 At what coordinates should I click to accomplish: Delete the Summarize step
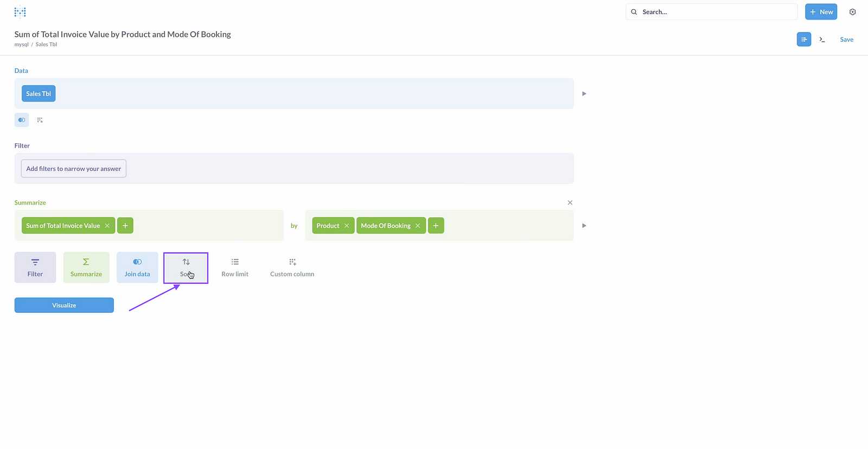[570, 203]
